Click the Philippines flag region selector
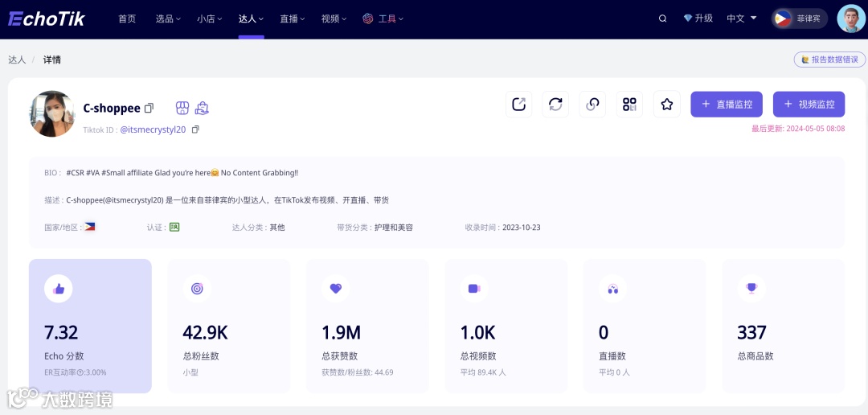 coord(800,18)
